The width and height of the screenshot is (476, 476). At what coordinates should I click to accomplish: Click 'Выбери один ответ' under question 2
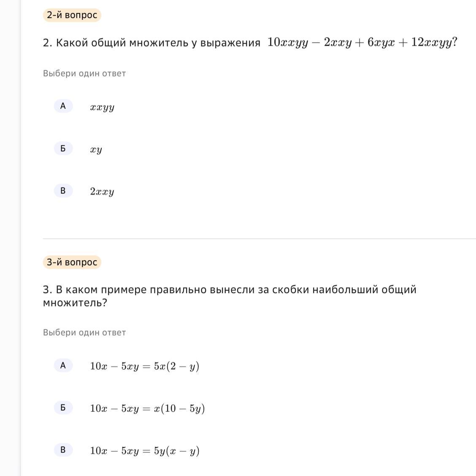[x=84, y=73]
